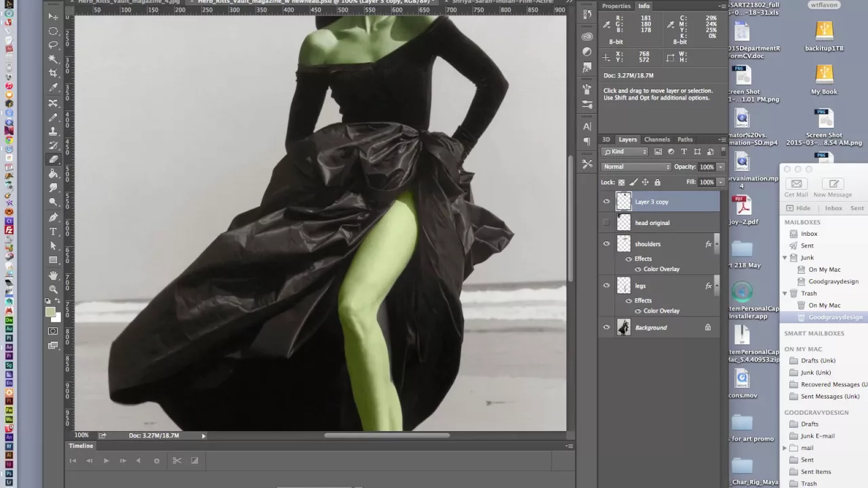Show the head original layer
Viewport: 868px width, 488px height.
(x=606, y=222)
